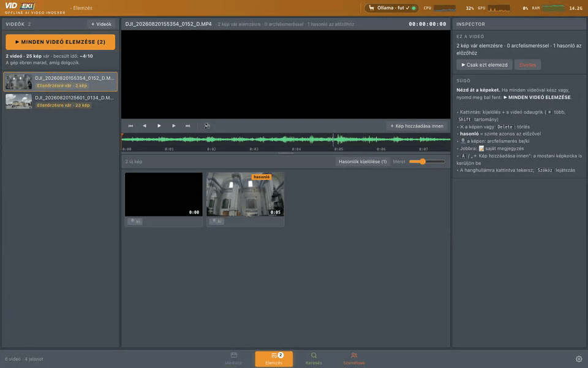Step forward one frame
The height and width of the screenshot is (368, 588).
(x=173, y=126)
